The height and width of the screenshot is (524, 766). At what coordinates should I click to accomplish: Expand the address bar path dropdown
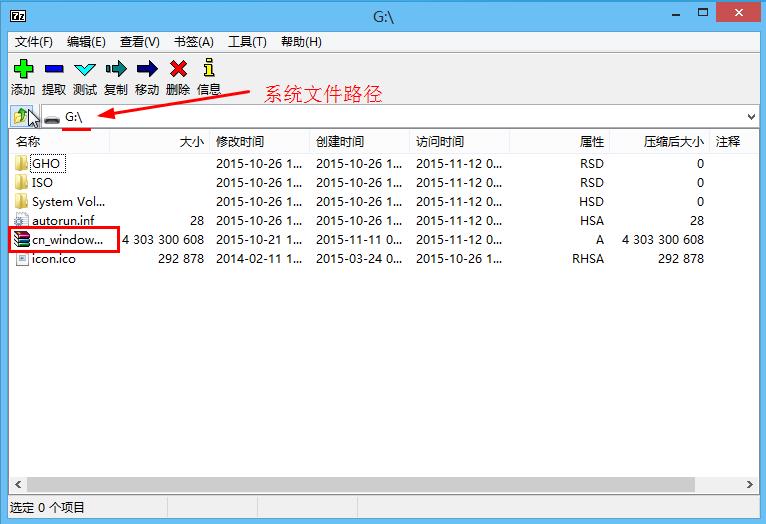751,117
